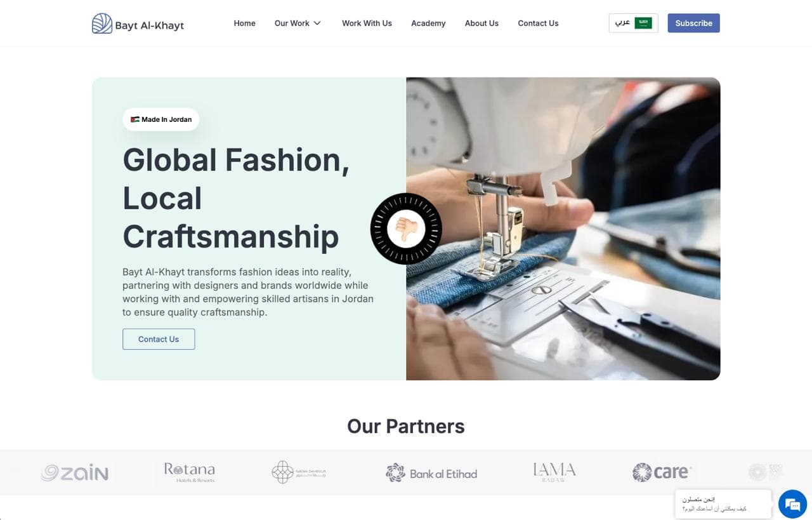The image size is (812, 520).
Task: Click the Naema Dahbour partner logo
Action: 299,472
